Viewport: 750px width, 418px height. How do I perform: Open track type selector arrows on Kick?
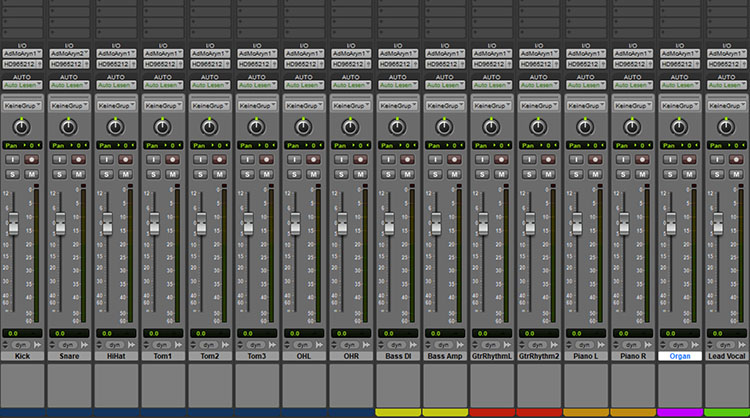click(5, 345)
